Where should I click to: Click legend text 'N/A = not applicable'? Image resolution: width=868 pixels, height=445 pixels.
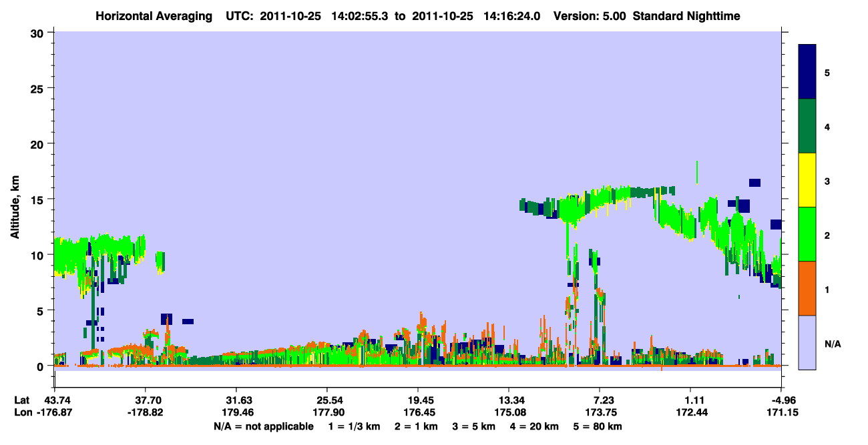(x=263, y=426)
